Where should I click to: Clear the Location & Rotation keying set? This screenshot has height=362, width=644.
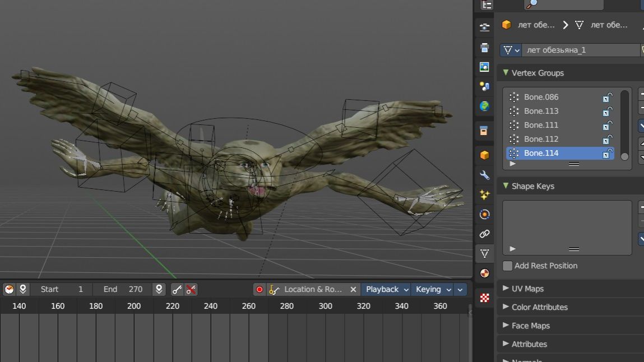353,290
